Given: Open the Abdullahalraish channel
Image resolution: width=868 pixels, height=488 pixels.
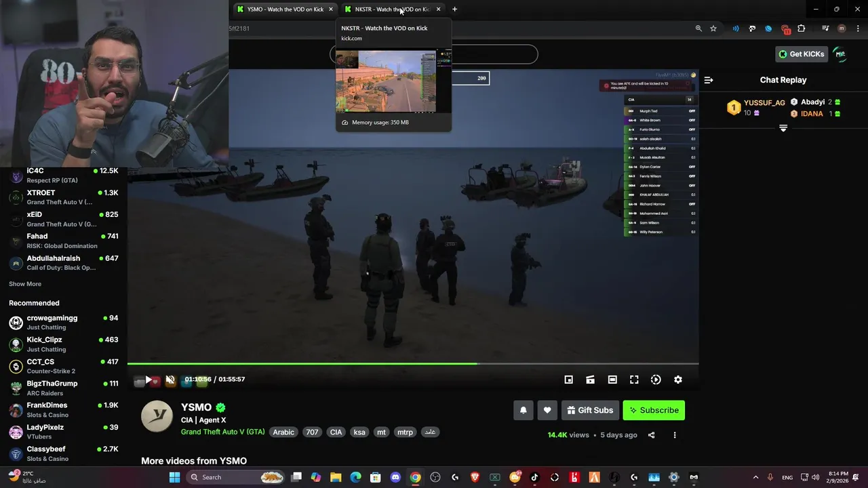Looking at the screenshot, I should 64,262.
